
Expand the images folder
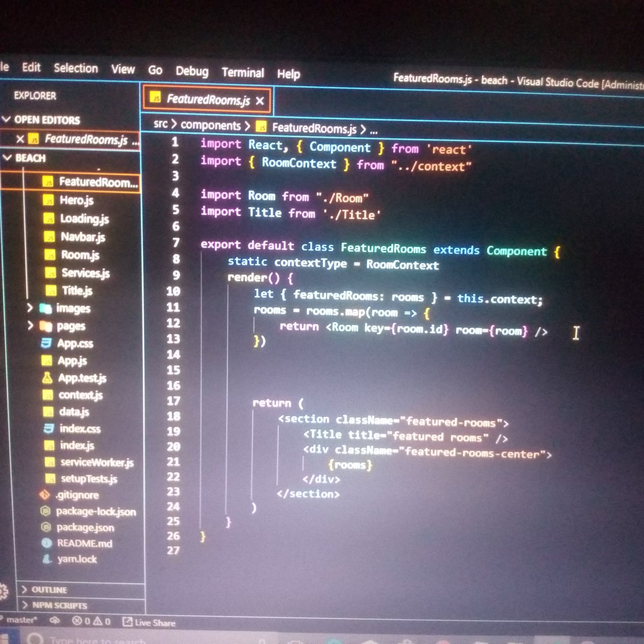tap(31, 308)
